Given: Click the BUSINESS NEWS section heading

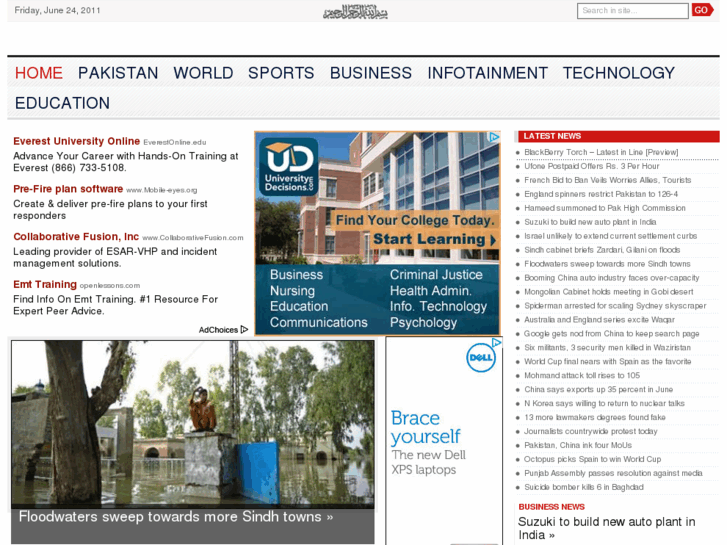Looking at the screenshot, I should click(x=551, y=507).
